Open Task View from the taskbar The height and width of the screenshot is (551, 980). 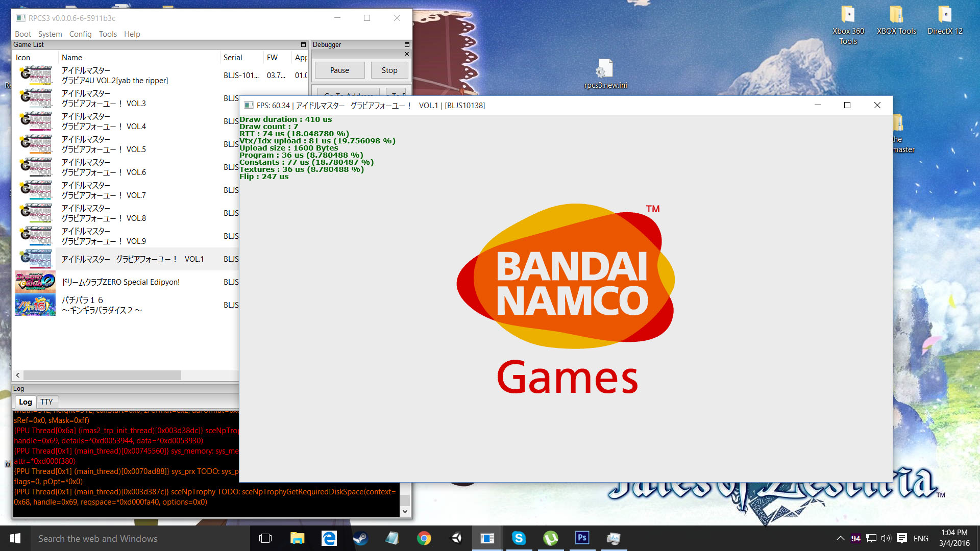[x=265, y=538]
